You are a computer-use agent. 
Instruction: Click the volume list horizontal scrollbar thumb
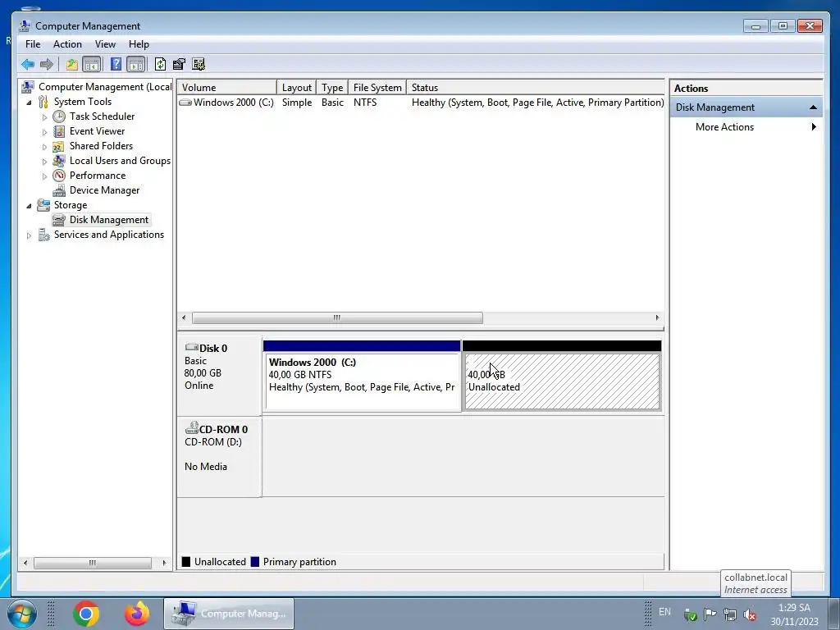click(337, 317)
